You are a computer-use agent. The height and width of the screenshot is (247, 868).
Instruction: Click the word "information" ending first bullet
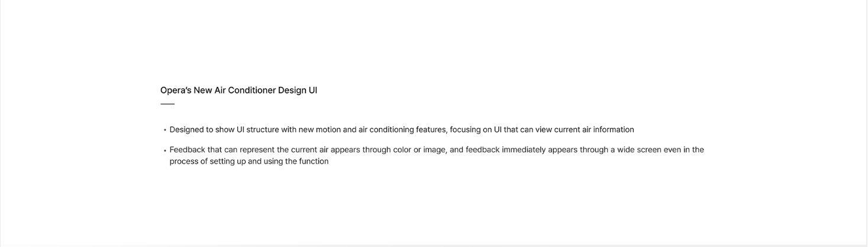[x=614, y=130]
